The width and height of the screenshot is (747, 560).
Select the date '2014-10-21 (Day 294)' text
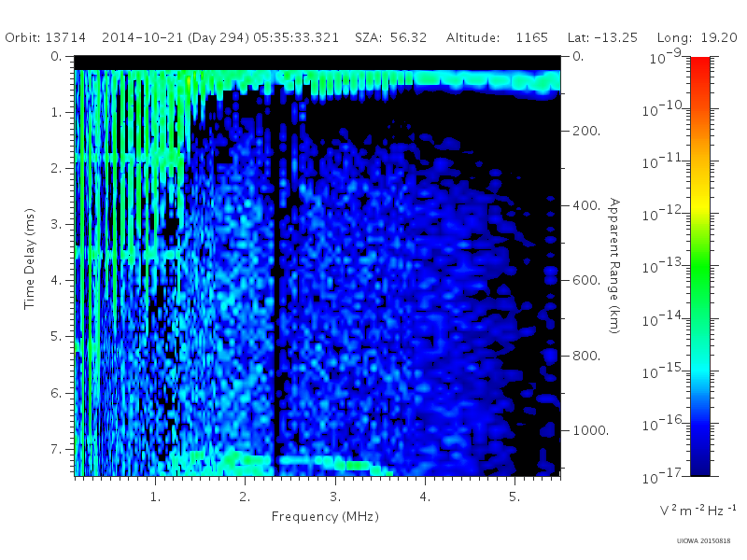coord(175,37)
